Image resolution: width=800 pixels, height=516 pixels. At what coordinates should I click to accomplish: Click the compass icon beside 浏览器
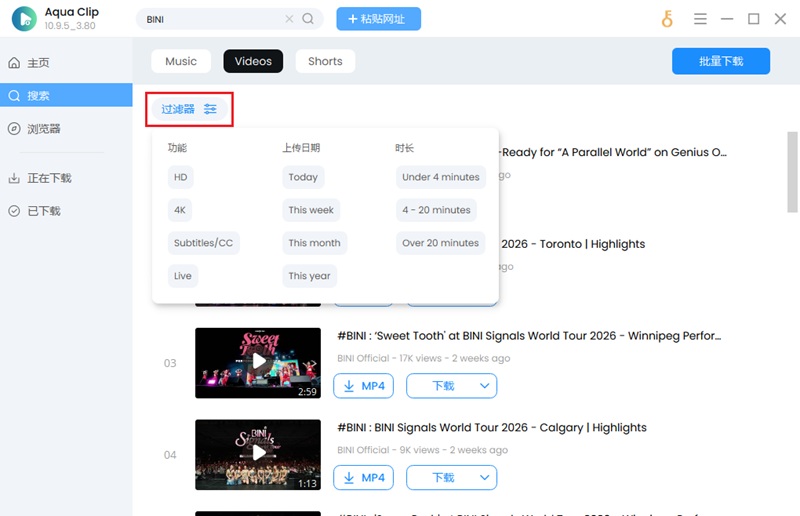(x=14, y=129)
